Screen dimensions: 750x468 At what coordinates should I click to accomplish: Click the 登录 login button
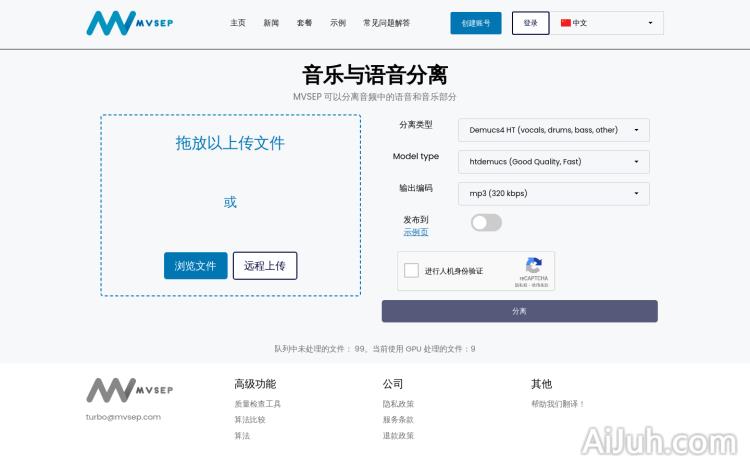click(x=530, y=23)
